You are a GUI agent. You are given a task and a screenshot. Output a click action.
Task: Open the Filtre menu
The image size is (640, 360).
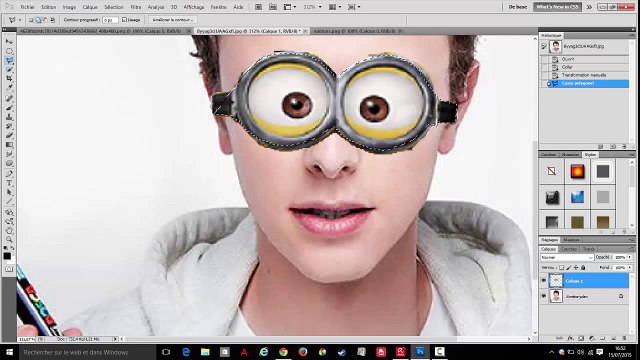(x=136, y=7)
